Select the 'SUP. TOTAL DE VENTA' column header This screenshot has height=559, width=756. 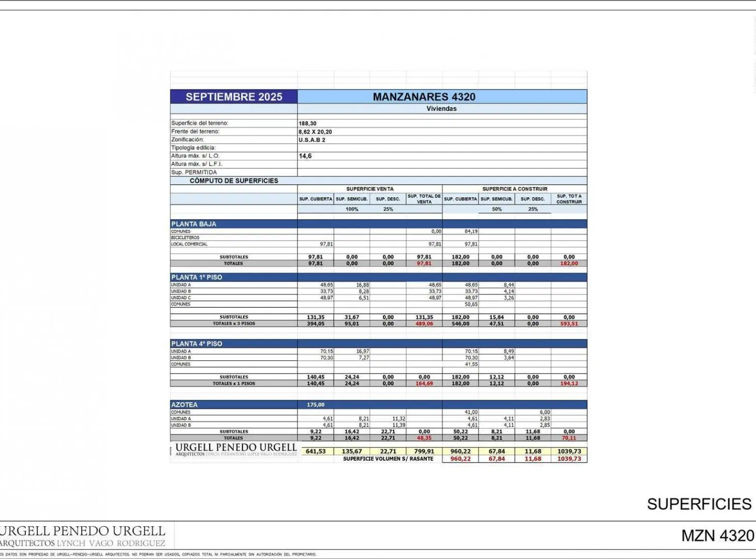point(424,199)
